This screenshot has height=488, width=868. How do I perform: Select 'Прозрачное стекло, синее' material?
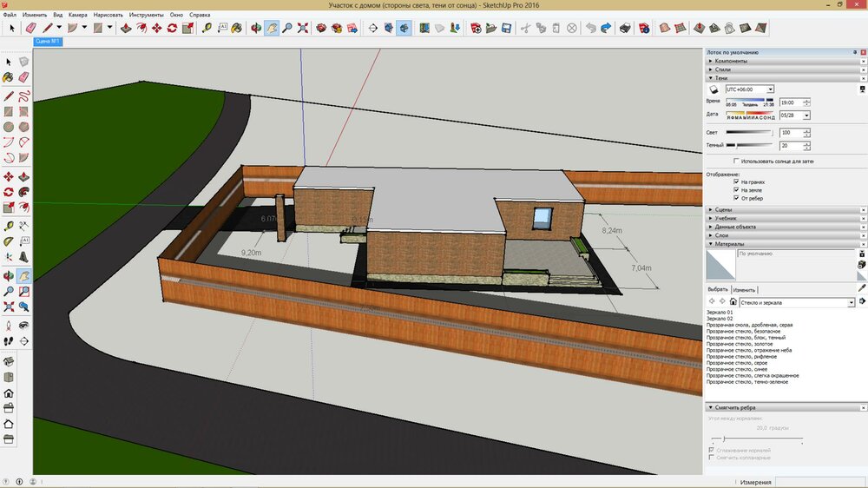[x=738, y=369]
